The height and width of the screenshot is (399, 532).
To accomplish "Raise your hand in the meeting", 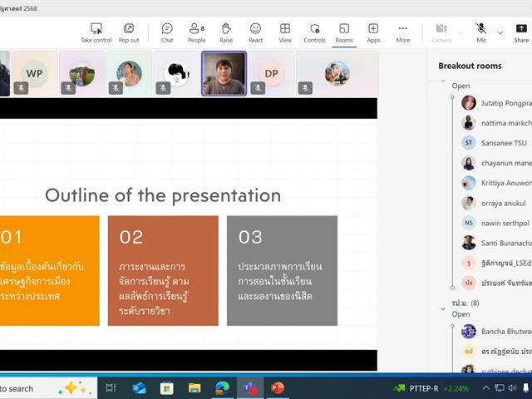I will [226, 32].
